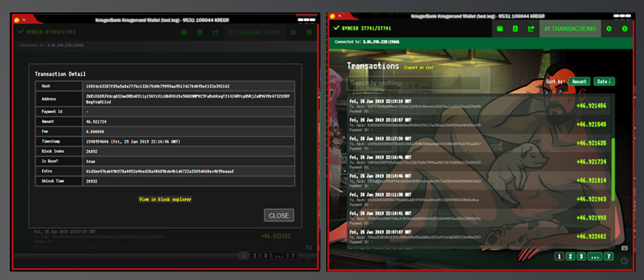Click the up caret beside right window logo
This screenshot has height=280, width=644.
click(340, 16)
